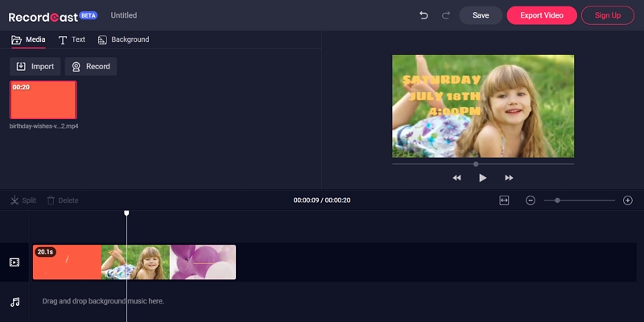644x322 pixels.
Task: Import a media file
Action: click(x=35, y=67)
